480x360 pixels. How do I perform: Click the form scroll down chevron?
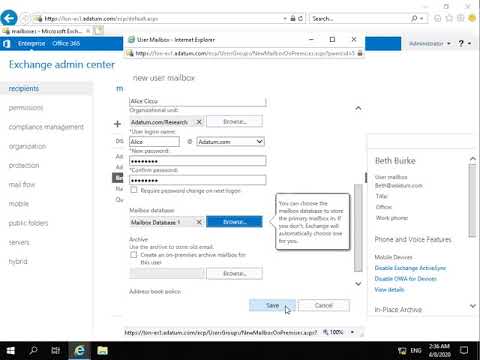tap(358, 284)
